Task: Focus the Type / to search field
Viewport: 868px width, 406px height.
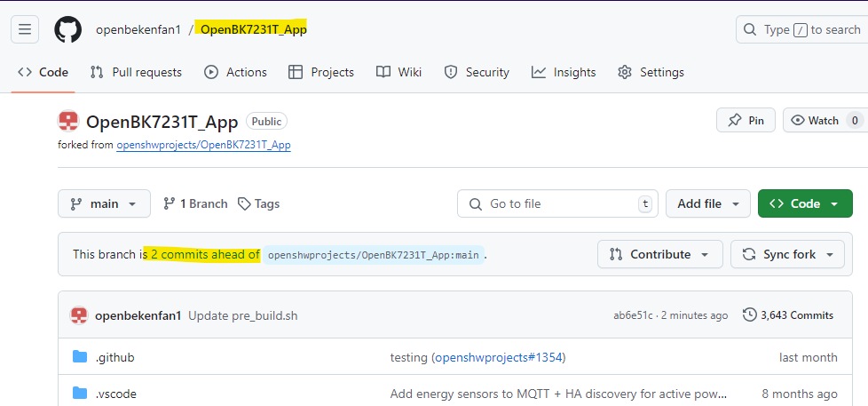Action: pos(801,29)
